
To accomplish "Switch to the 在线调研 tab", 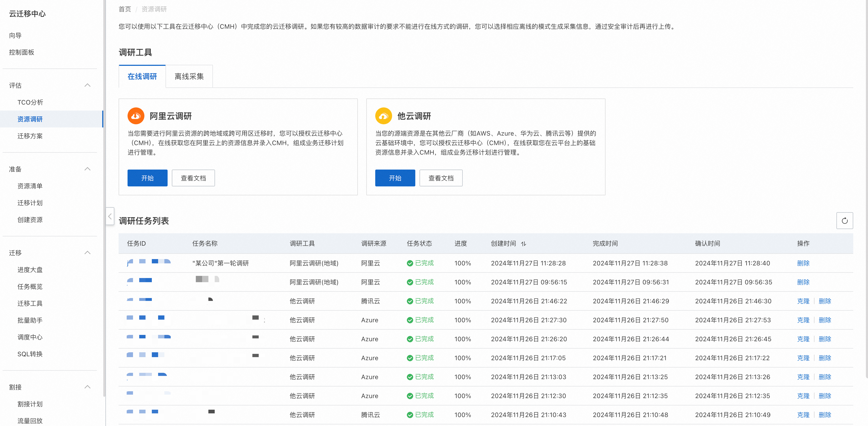I will (142, 76).
